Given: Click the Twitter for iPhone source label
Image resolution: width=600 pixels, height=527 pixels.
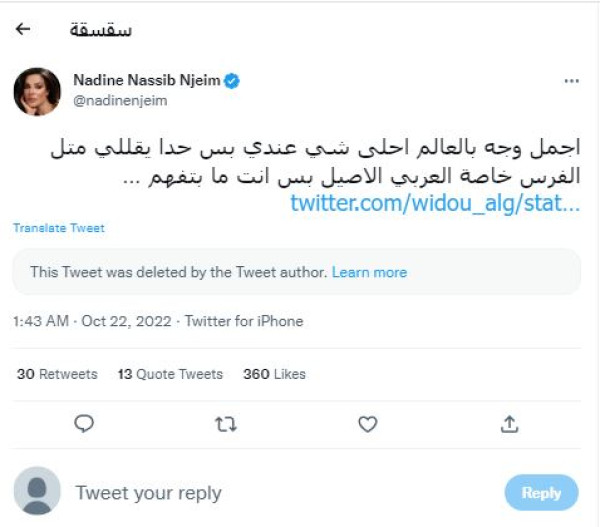Looking at the screenshot, I should coord(246,321).
